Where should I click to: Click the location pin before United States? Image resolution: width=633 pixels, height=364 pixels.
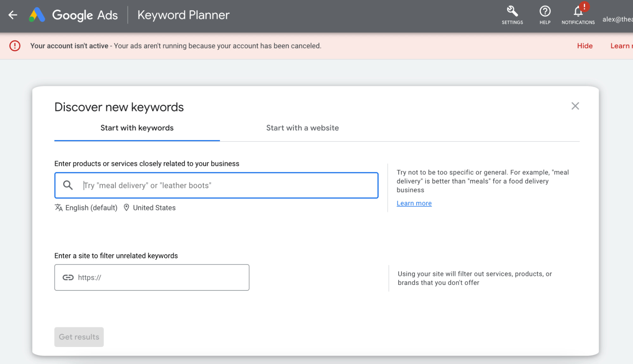(127, 208)
